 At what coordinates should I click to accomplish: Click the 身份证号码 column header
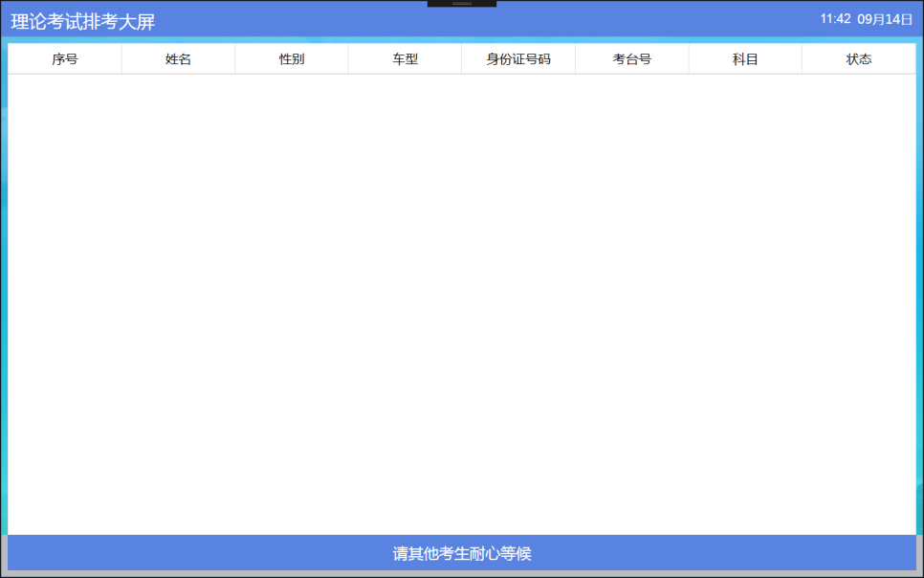[x=518, y=59]
